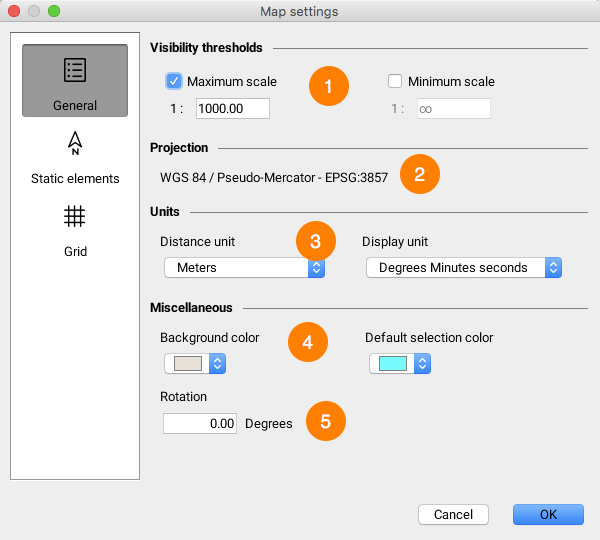600x540 pixels.
Task: Click the Maximum scale value field
Action: tap(232, 108)
